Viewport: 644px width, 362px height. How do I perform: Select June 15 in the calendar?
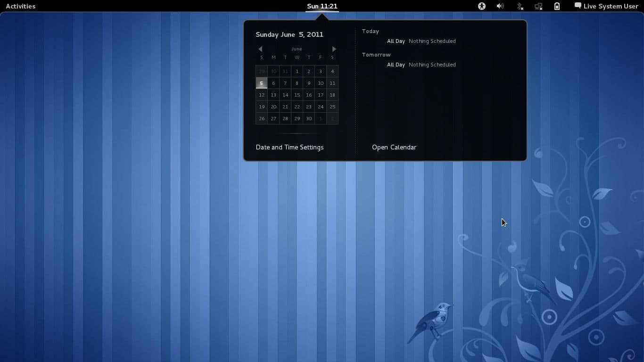tap(297, 95)
